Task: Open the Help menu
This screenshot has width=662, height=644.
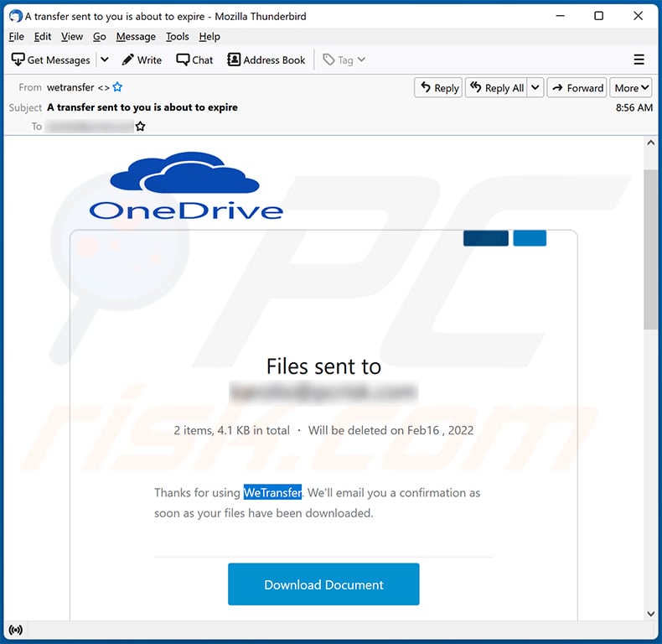Action: pyautogui.click(x=209, y=37)
